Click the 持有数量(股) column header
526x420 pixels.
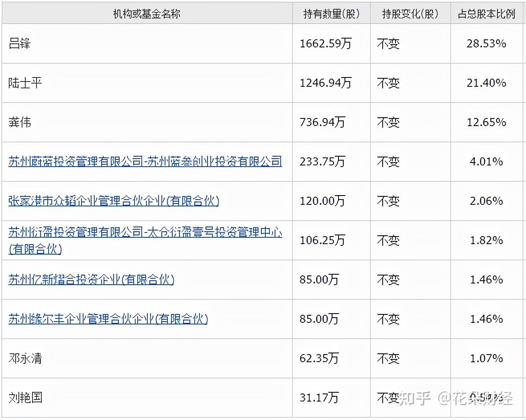(x=331, y=12)
